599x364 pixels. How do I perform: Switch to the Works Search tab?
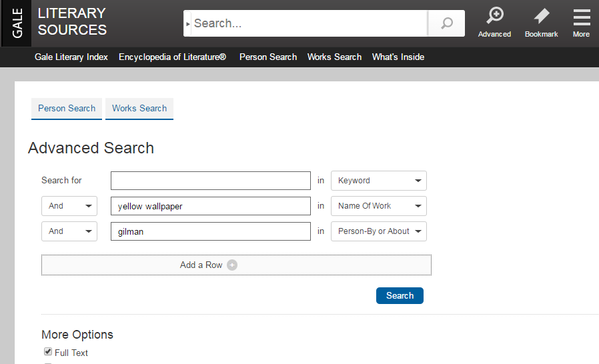pos(139,109)
